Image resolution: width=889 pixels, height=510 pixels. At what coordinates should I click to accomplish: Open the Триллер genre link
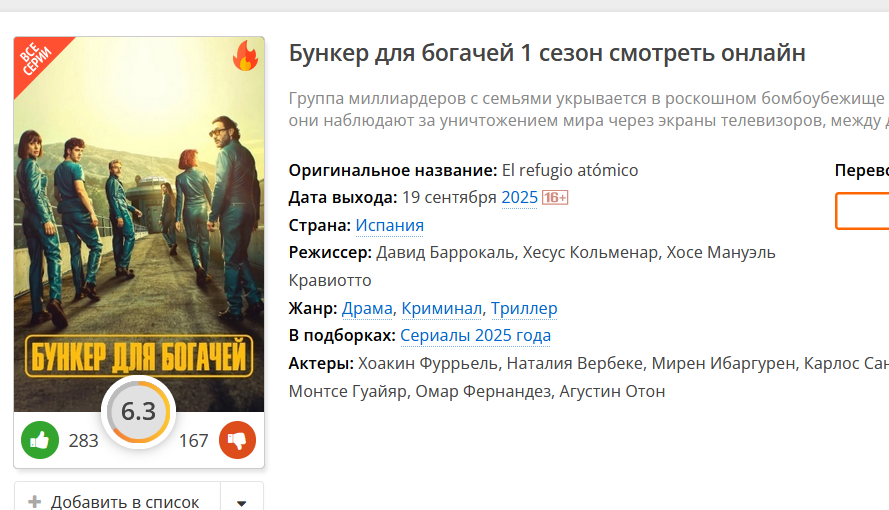[x=524, y=308]
